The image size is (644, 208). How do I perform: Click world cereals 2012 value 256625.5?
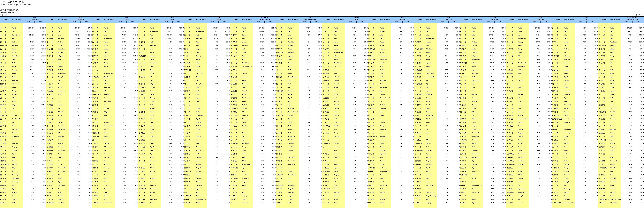pos(42,28)
